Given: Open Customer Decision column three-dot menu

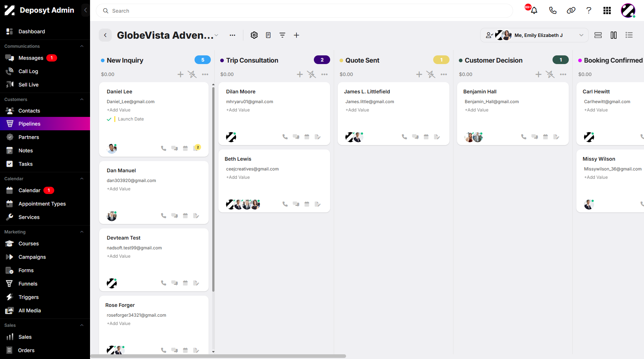Looking at the screenshot, I should pos(563,74).
